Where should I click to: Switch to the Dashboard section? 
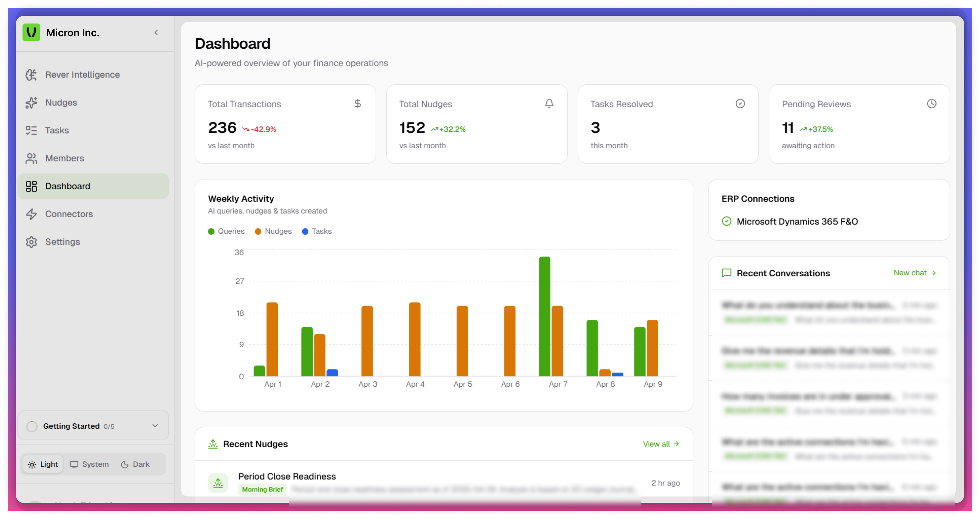(x=68, y=186)
